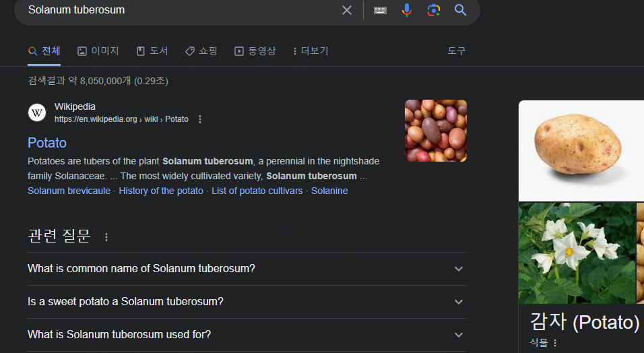Follow the History of the potato sublink
The height and width of the screenshot is (353, 644).
click(x=161, y=191)
